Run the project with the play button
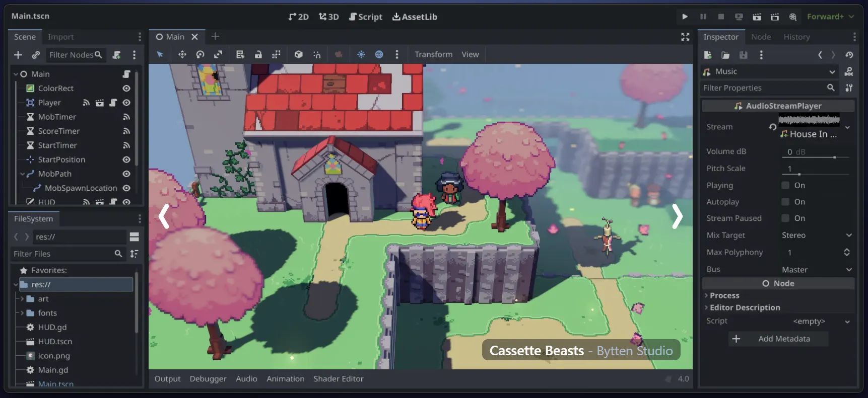868x398 pixels. click(685, 17)
